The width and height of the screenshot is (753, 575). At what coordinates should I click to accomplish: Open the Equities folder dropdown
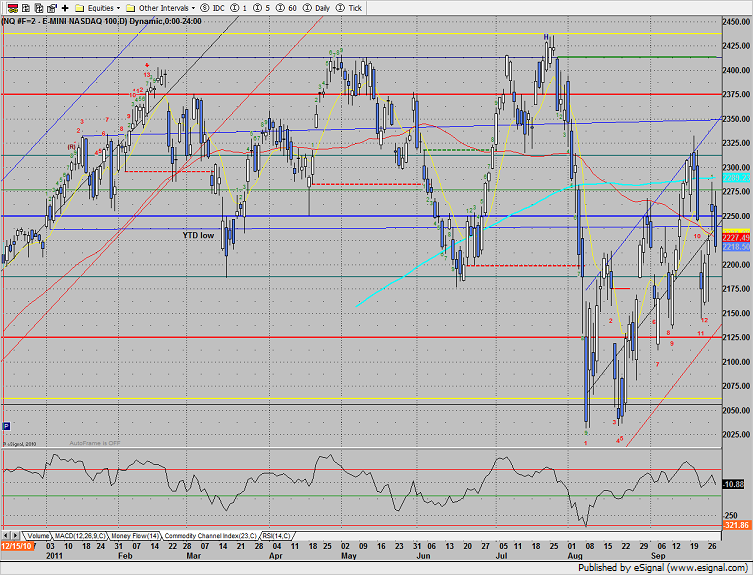click(98, 8)
